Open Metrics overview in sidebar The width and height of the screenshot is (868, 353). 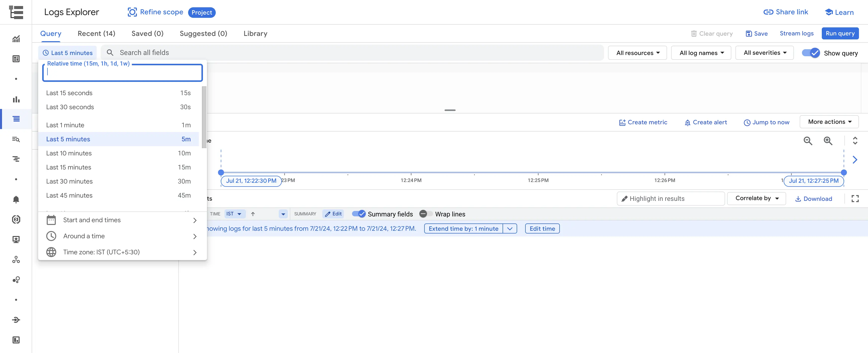click(x=16, y=39)
